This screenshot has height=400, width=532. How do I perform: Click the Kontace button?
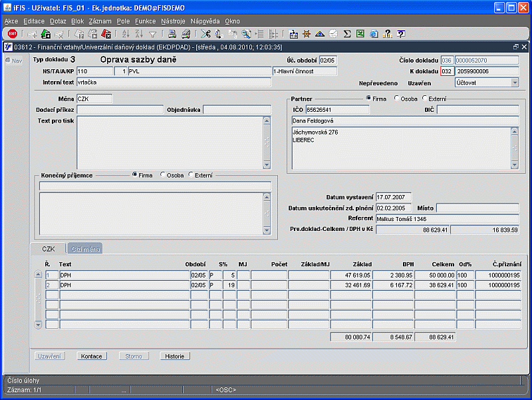click(91, 356)
